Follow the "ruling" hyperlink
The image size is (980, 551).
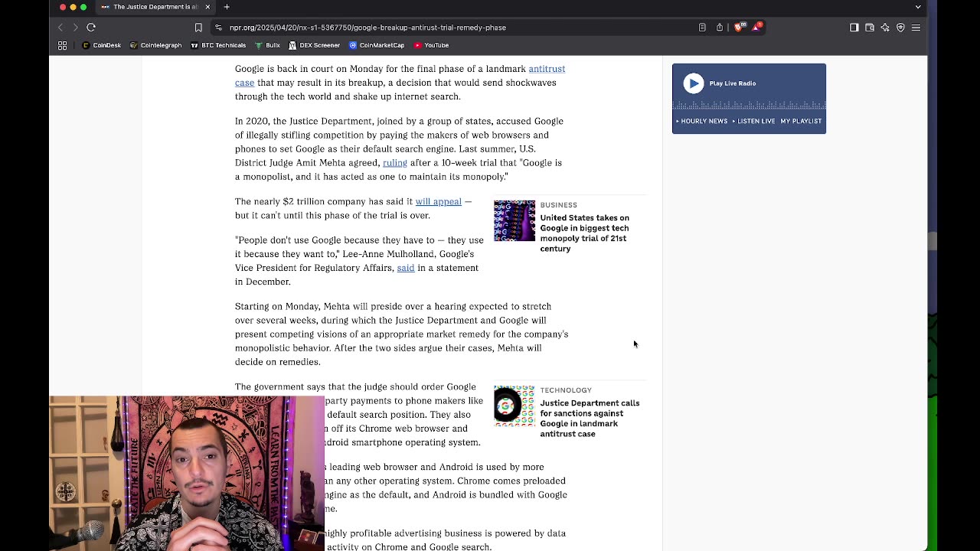coord(395,163)
